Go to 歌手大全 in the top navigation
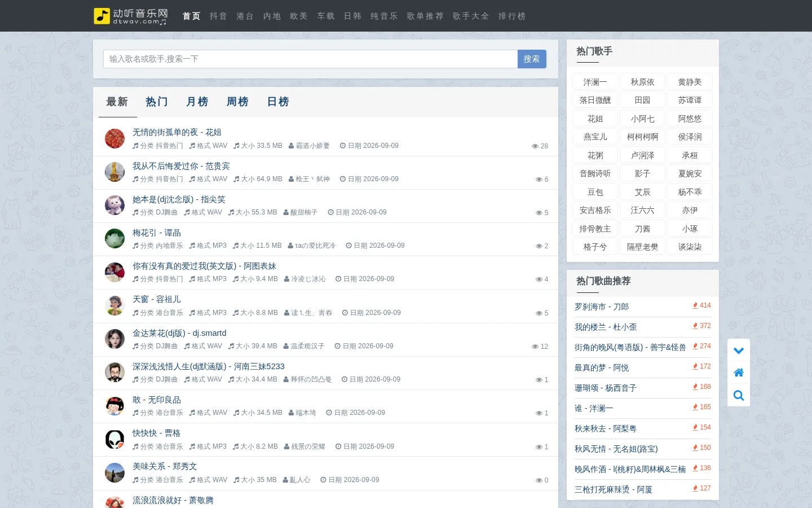 pos(471,16)
